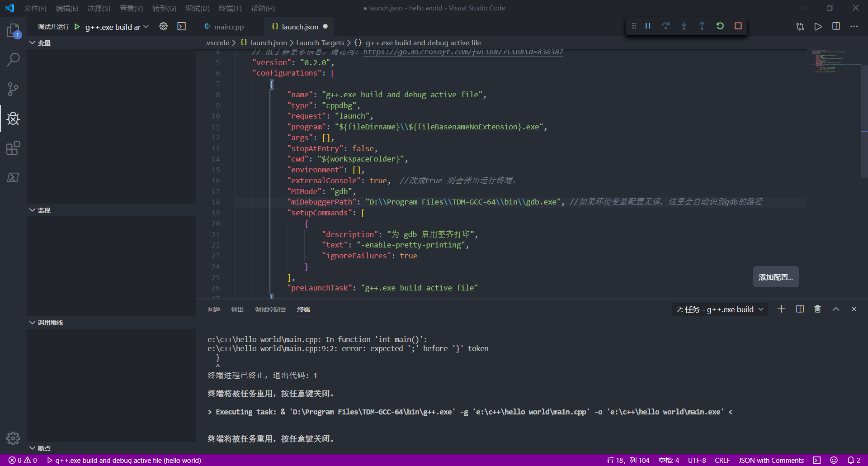
Task: Maximize the terminal panel with the chevron
Action: pos(835,309)
